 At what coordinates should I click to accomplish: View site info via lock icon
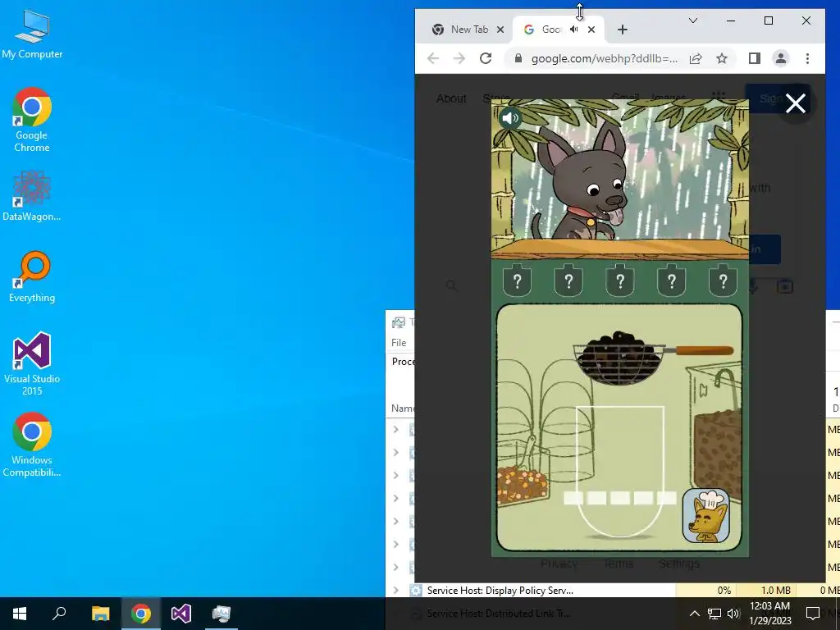click(518, 58)
